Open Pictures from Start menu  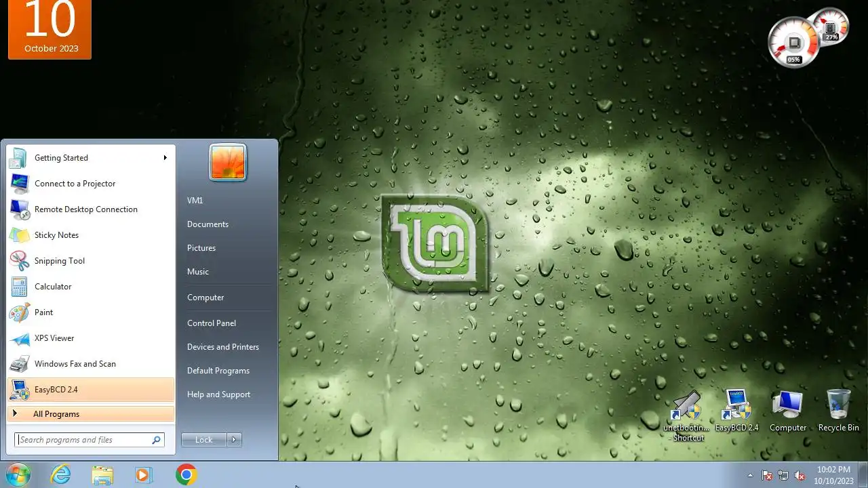(201, 248)
